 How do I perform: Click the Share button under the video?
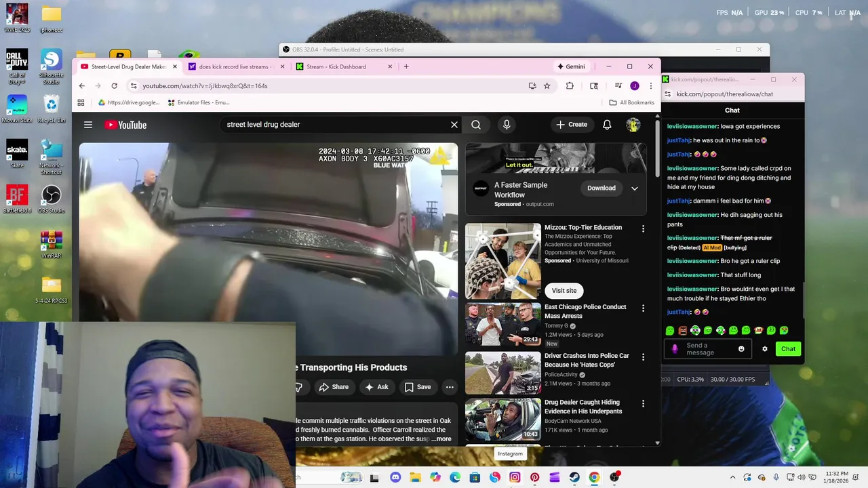pos(334,387)
